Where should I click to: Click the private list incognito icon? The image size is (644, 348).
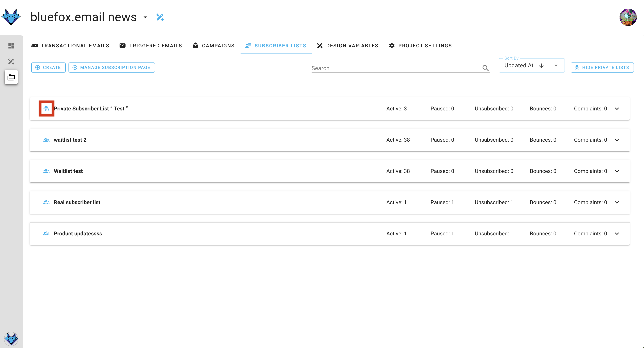pyautogui.click(x=46, y=108)
